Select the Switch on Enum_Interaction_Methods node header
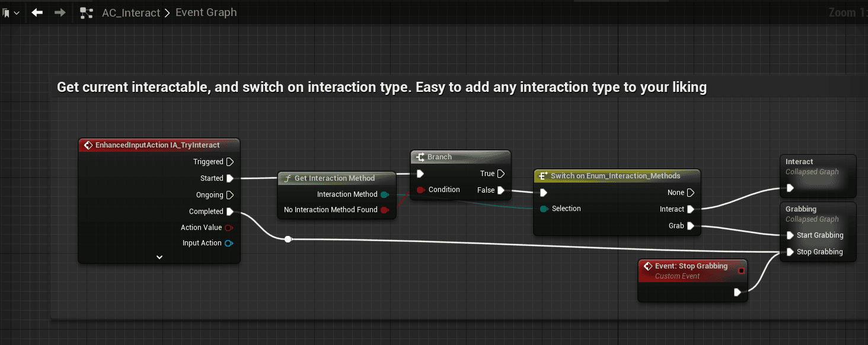 click(x=617, y=176)
